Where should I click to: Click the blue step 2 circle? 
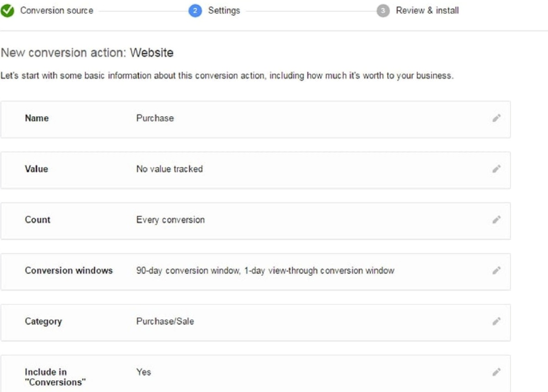tap(195, 11)
